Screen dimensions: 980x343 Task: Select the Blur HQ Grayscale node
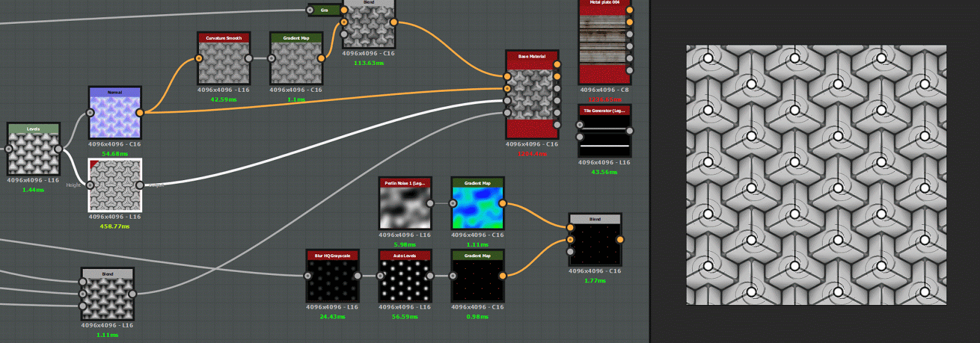(333, 276)
